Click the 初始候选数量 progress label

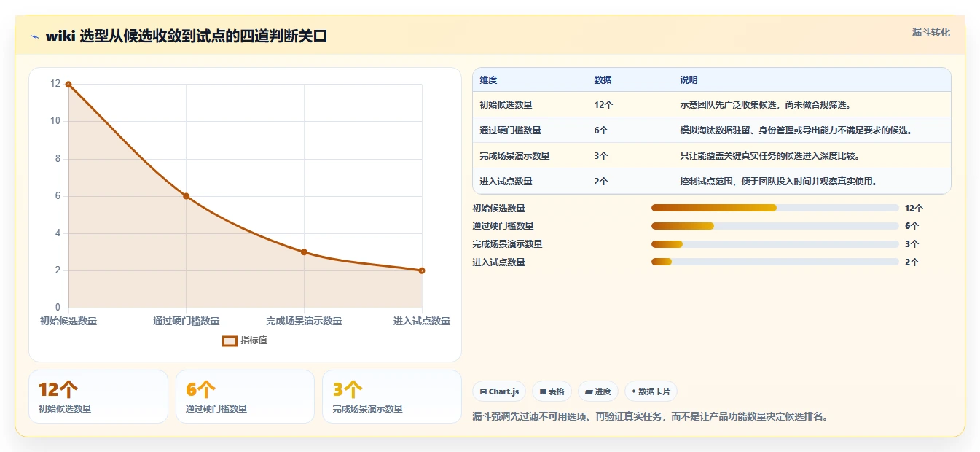pyautogui.click(x=498, y=209)
